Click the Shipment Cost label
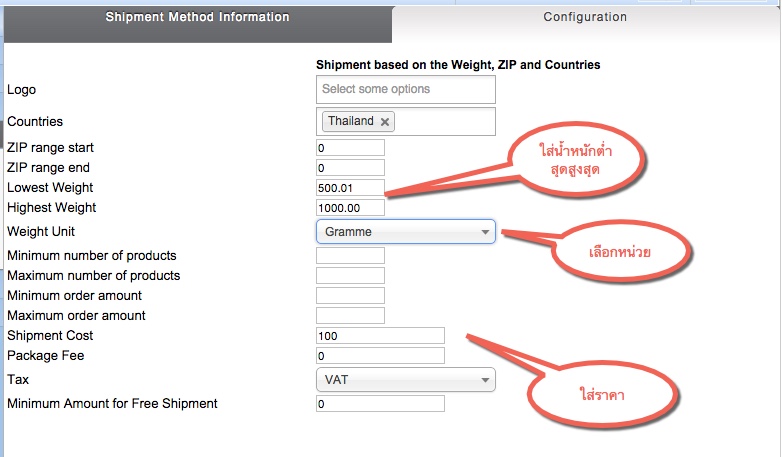 [50, 335]
